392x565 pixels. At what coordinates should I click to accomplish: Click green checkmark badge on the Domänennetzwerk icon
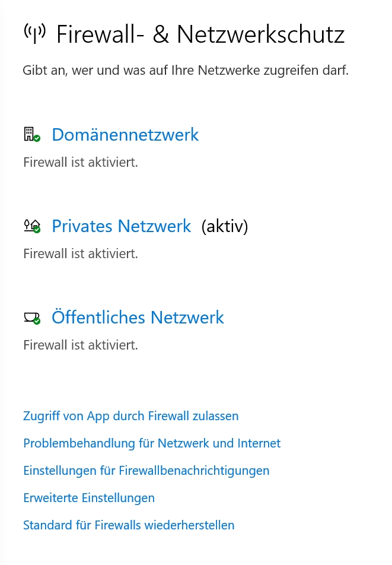coord(37,138)
